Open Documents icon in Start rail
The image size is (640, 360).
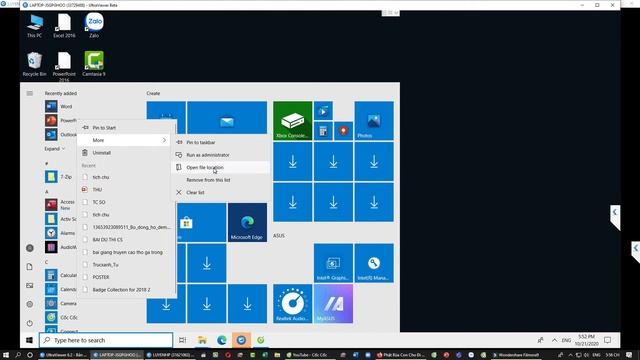coord(29,267)
